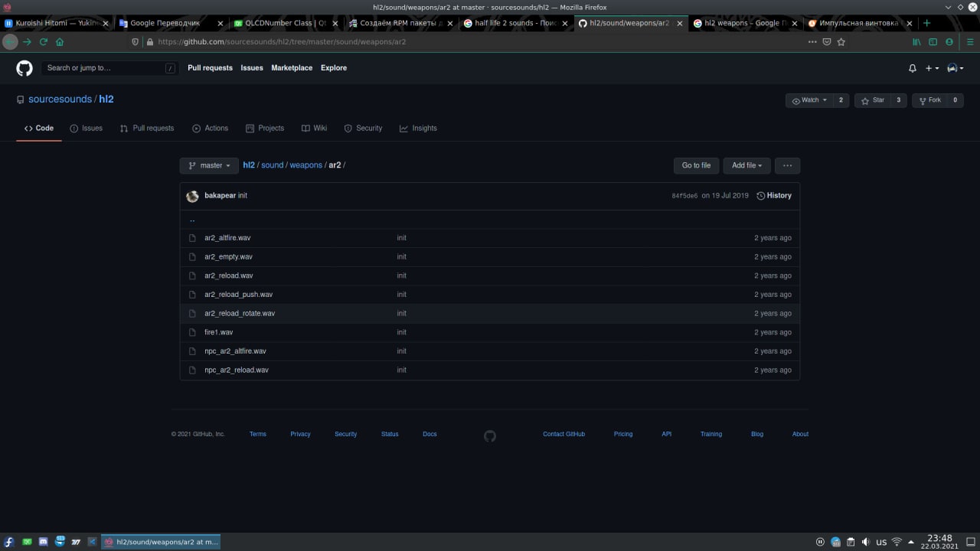
Task: Click the footer GitHub logo
Action: (490, 435)
